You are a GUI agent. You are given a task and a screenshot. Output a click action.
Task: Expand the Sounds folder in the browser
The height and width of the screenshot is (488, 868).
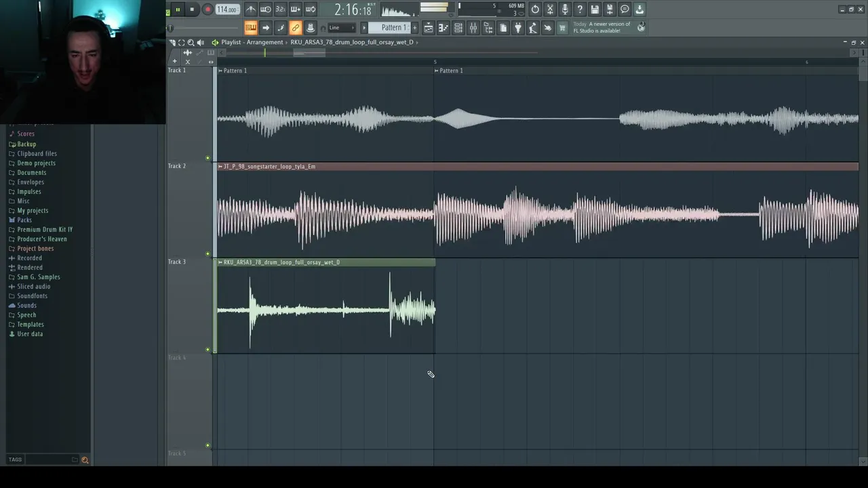coord(27,305)
